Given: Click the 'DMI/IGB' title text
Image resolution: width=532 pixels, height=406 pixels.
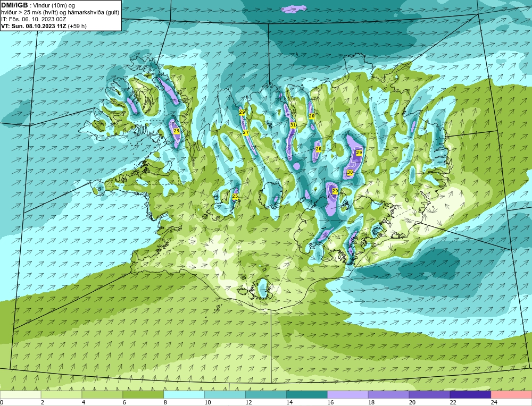Looking at the screenshot, I should click(14, 5).
